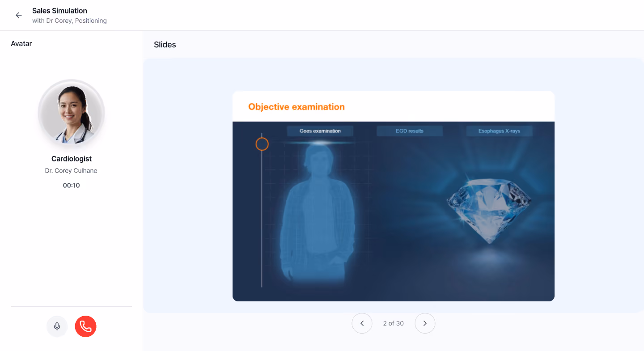The width and height of the screenshot is (644, 351).
Task: Click the diamond image on the slide
Action: click(490, 210)
